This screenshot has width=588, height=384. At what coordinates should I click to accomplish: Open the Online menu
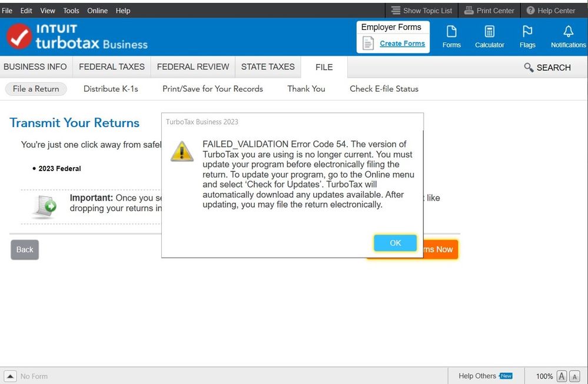point(98,11)
